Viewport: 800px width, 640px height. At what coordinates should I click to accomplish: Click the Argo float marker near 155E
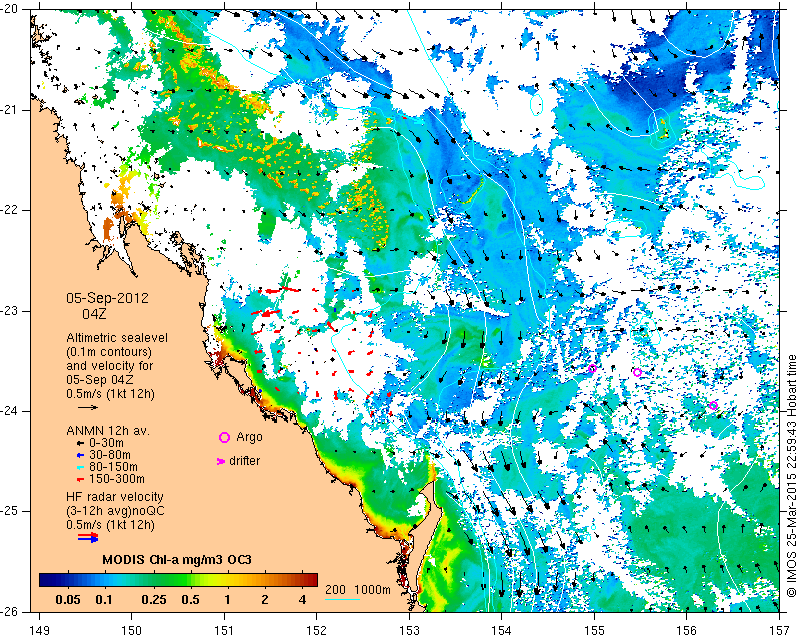tap(592, 369)
